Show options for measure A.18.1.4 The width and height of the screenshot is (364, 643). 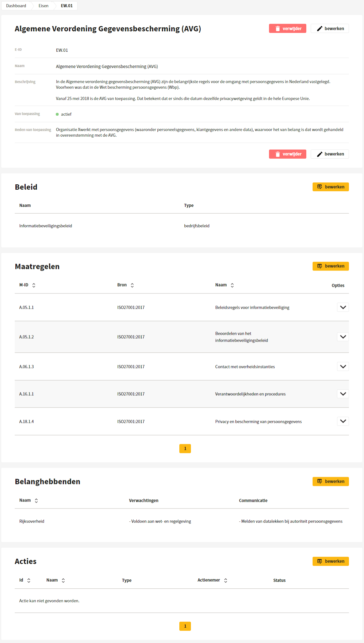343,421
